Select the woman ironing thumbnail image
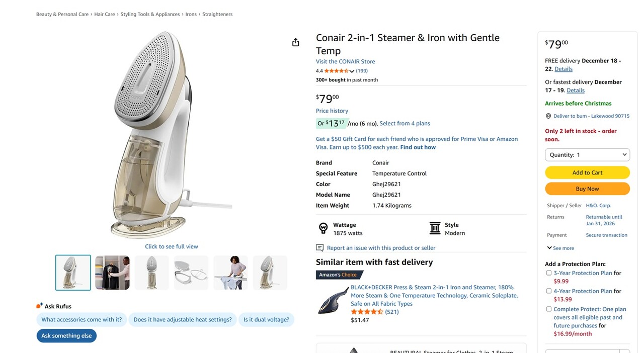This screenshot has height=353, width=644. click(230, 273)
